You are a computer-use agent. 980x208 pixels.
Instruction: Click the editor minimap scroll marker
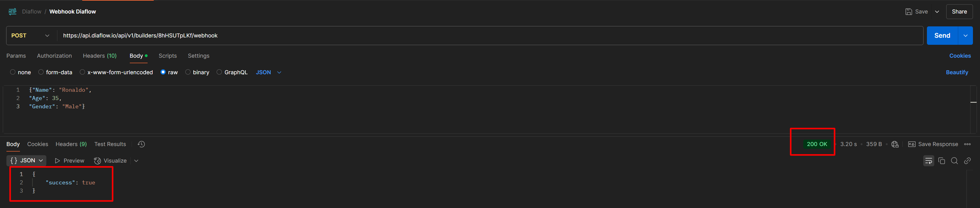pos(973,102)
